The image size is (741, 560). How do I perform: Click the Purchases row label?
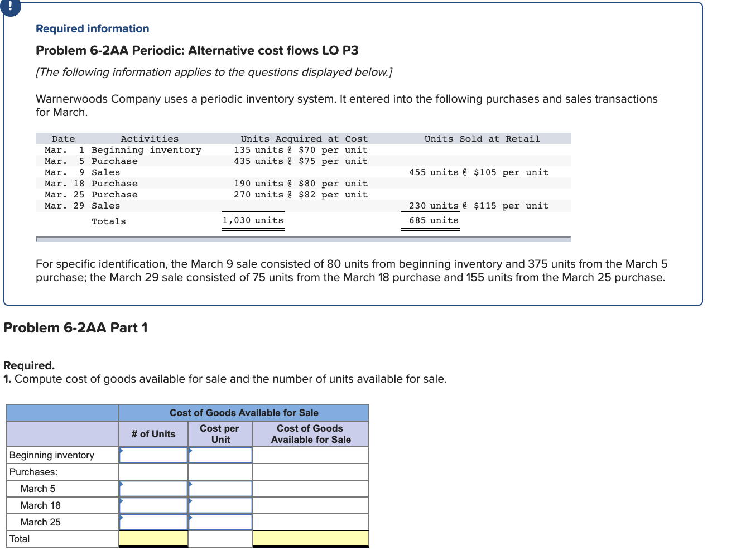(33, 472)
